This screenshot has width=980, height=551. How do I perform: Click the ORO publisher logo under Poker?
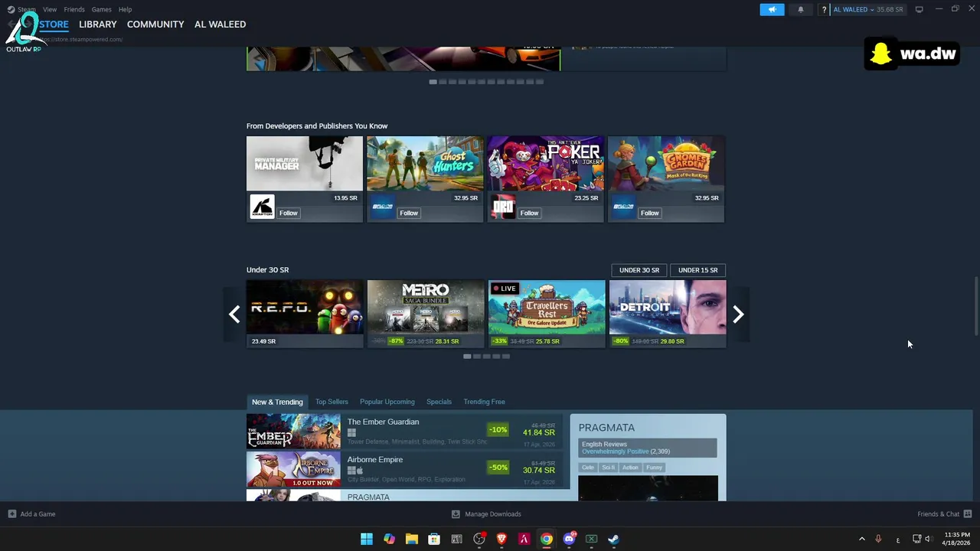[x=502, y=207]
